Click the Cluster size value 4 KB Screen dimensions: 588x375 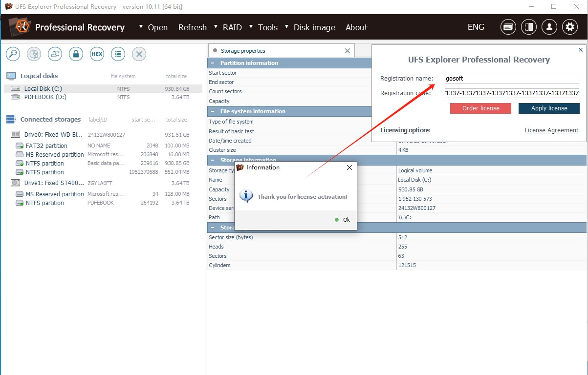[x=403, y=150]
